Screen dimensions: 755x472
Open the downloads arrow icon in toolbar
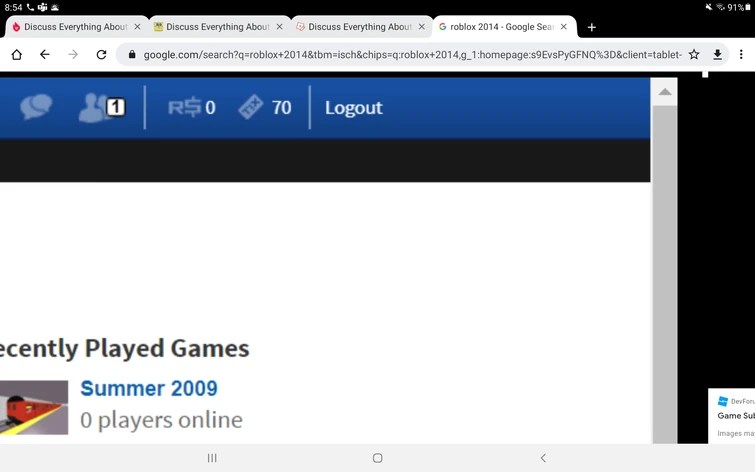717,54
